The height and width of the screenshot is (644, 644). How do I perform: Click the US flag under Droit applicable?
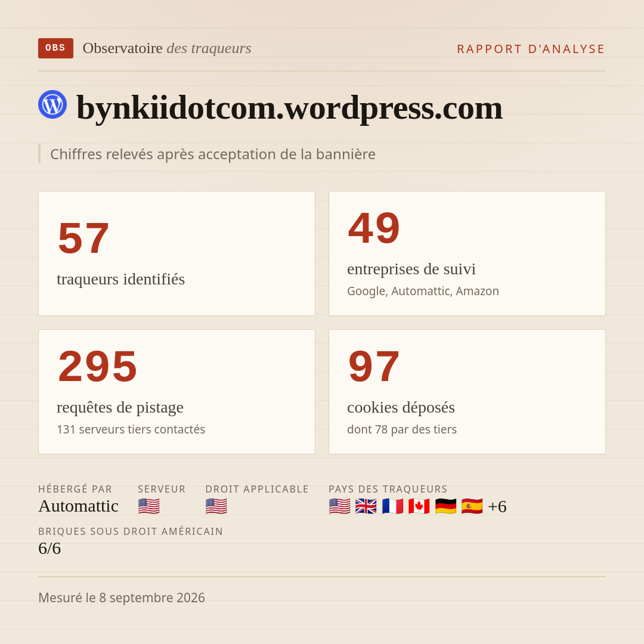click(216, 506)
